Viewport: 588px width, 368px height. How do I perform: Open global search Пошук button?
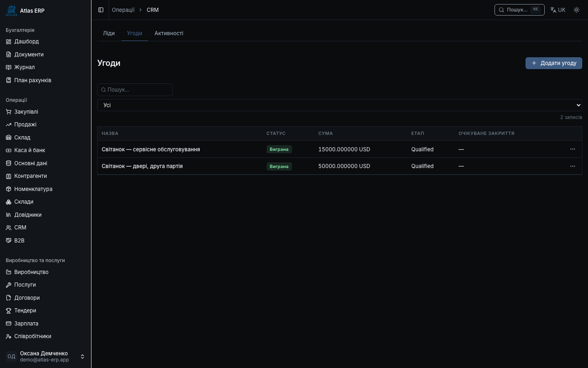519,10
